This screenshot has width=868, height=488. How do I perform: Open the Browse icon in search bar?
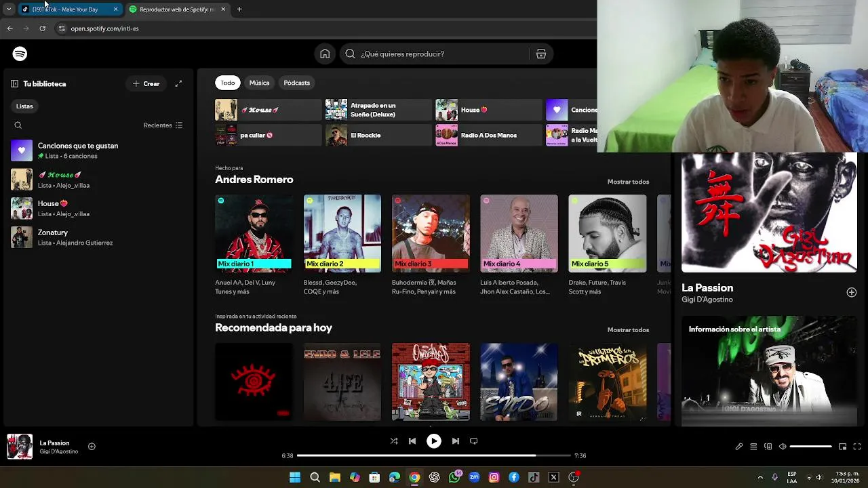(x=541, y=54)
